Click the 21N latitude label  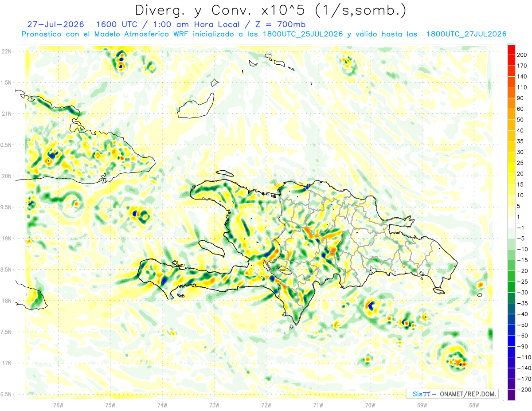7,114
